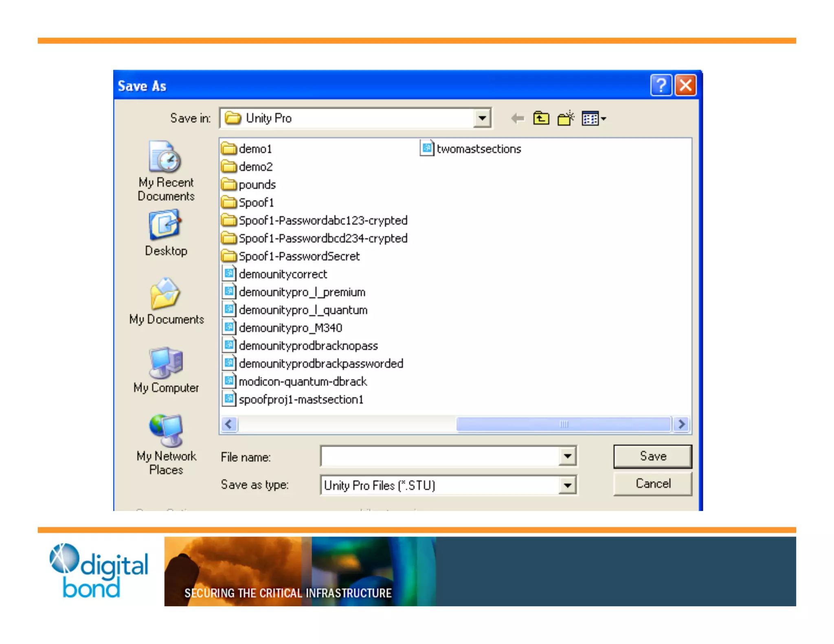Viewport: 834px width, 644px height.
Task: Create a new folder icon
Action: [565, 118]
